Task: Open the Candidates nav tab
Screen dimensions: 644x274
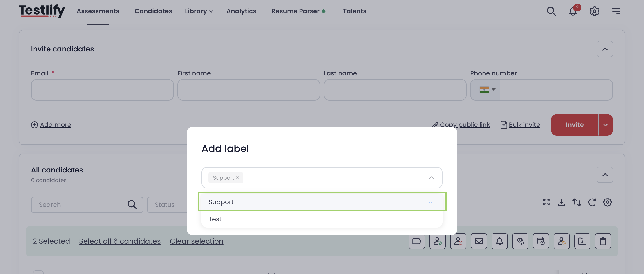Action: coord(153,11)
